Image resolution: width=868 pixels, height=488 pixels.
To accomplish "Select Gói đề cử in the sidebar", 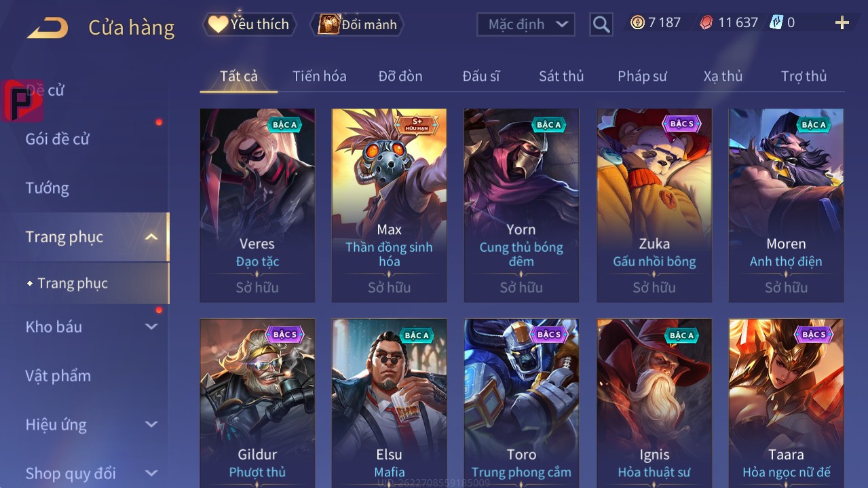I will pyautogui.click(x=57, y=139).
